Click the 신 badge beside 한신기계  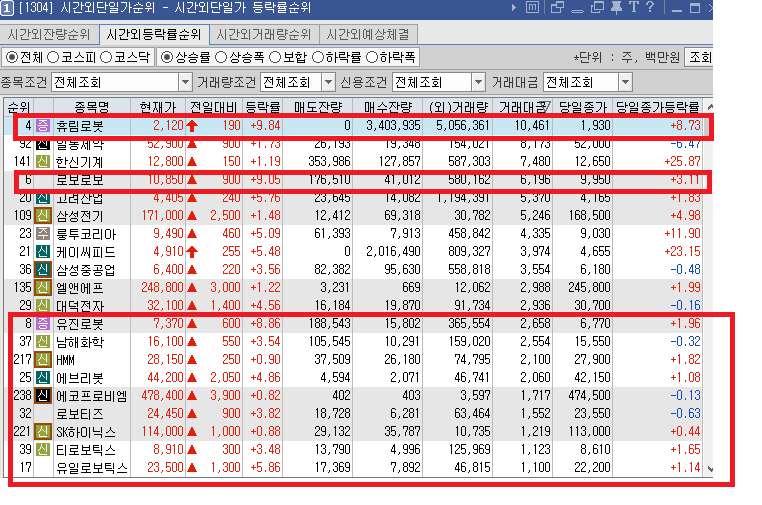(43, 161)
